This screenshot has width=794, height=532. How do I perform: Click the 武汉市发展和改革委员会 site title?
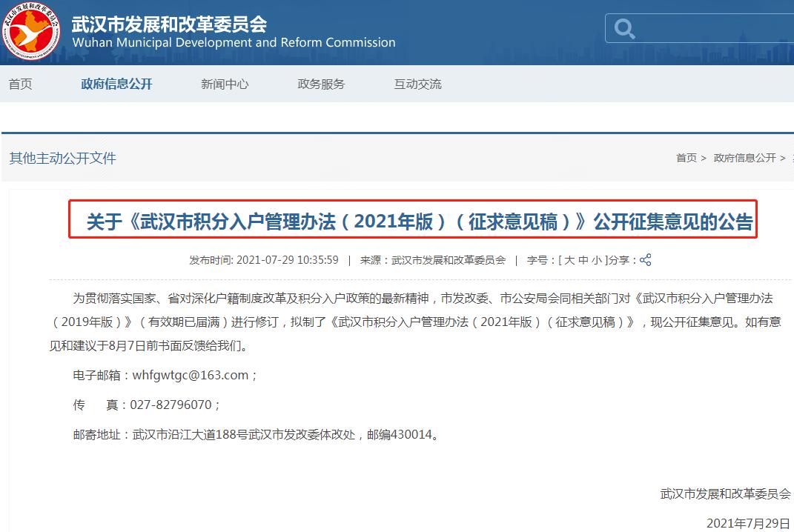click(169, 24)
